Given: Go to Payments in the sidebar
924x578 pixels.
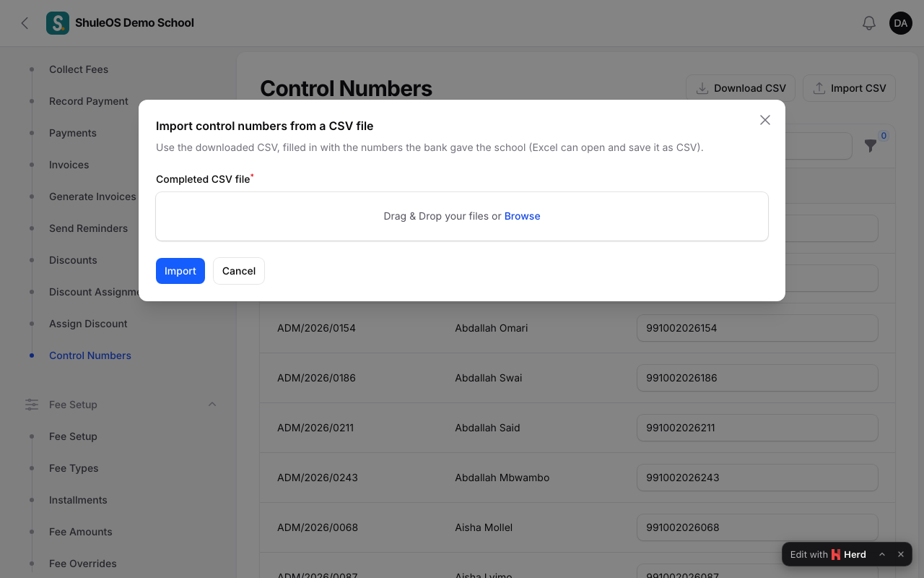Looking at the screenshot, I should pos(73,133).
